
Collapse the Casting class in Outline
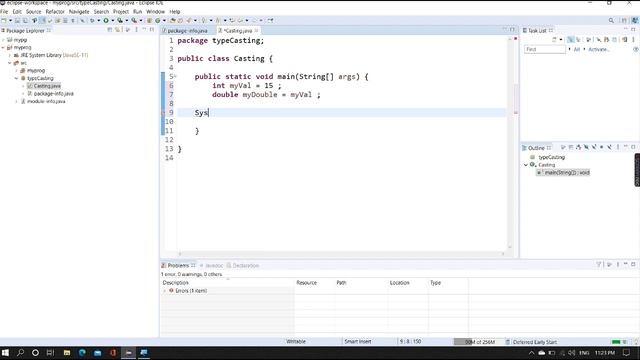[x=526, y=165]
